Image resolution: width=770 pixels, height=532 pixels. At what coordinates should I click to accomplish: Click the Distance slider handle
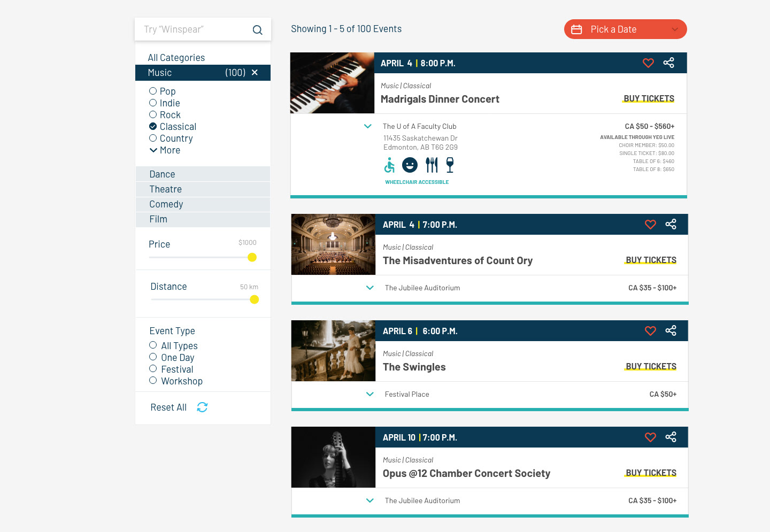click(x=254, y=299)
